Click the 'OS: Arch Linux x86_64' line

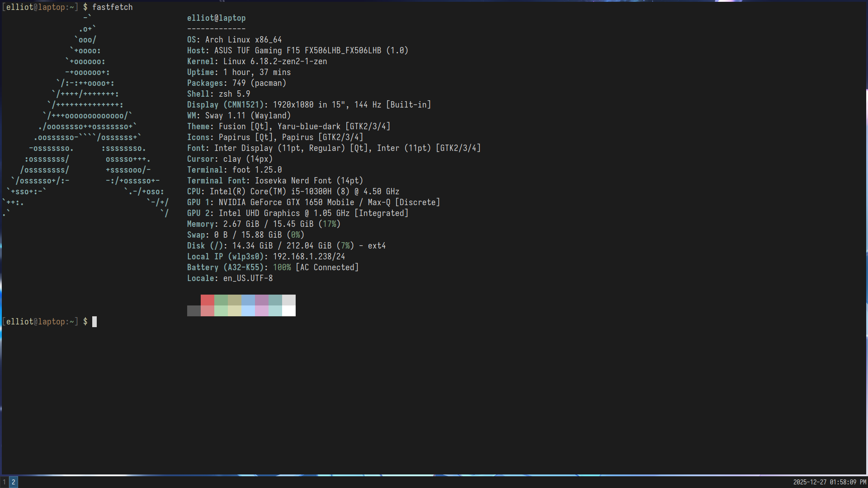(235, 40)
